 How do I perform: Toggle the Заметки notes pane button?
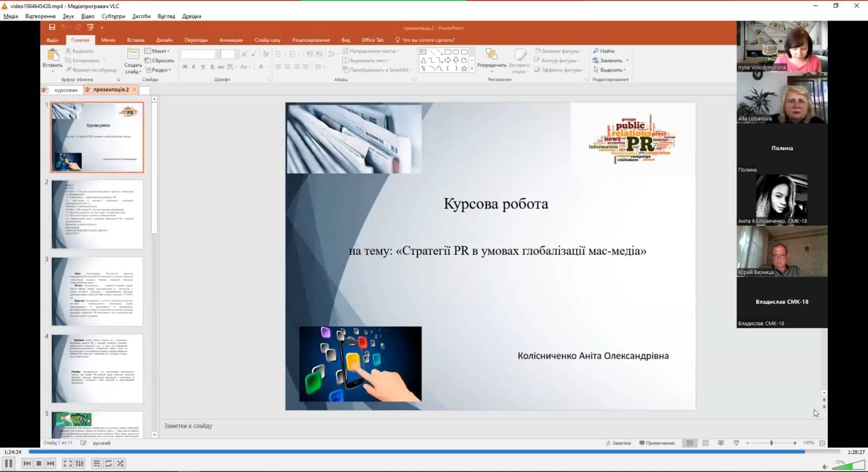coord(618,443)
